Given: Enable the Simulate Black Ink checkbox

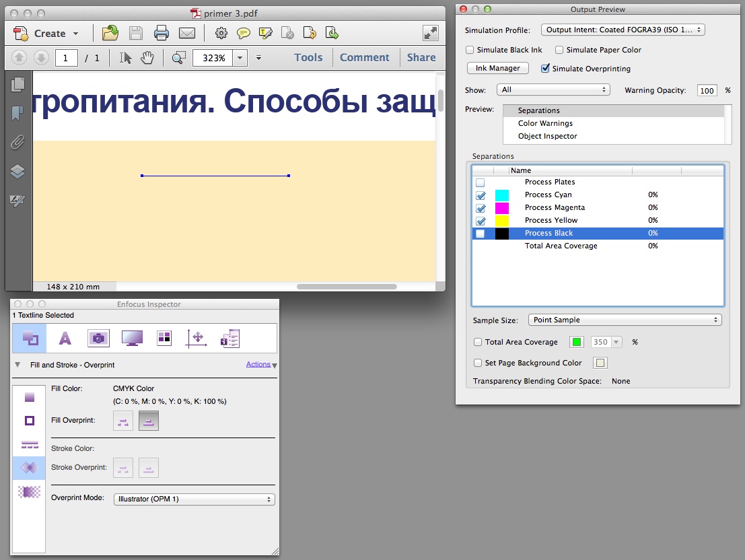Looking at the screenshot, I should click(x=470, y=50).
